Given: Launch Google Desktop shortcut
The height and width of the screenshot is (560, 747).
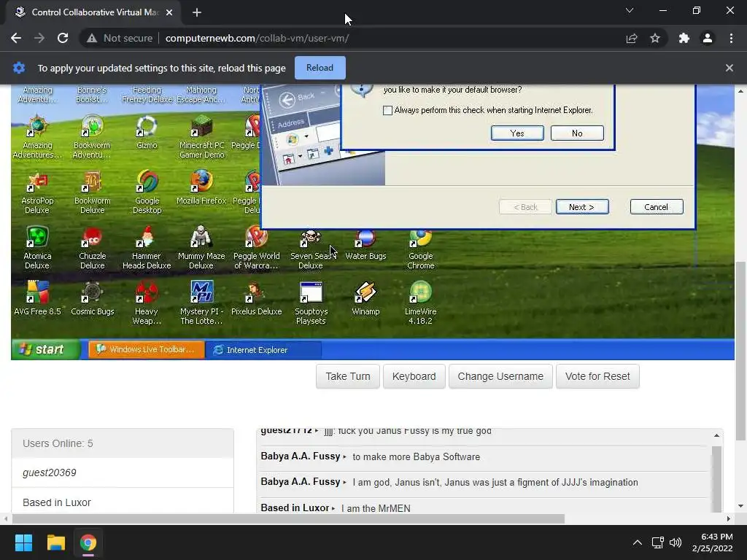Looking at the screenshot, I should click(147, 192).
